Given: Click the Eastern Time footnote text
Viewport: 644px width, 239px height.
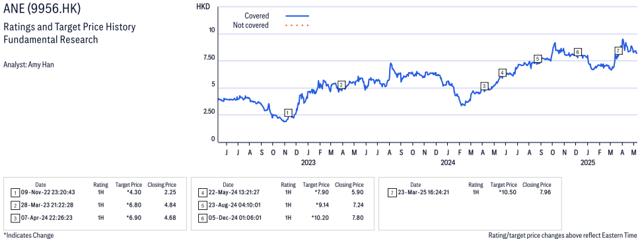Looking at the screenshot, I should 563,235.
